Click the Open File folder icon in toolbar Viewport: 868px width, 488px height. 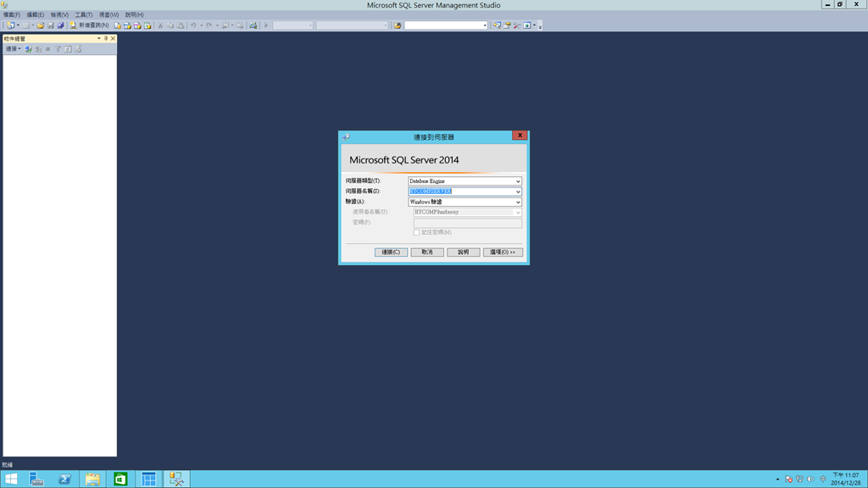coord(41,25)
